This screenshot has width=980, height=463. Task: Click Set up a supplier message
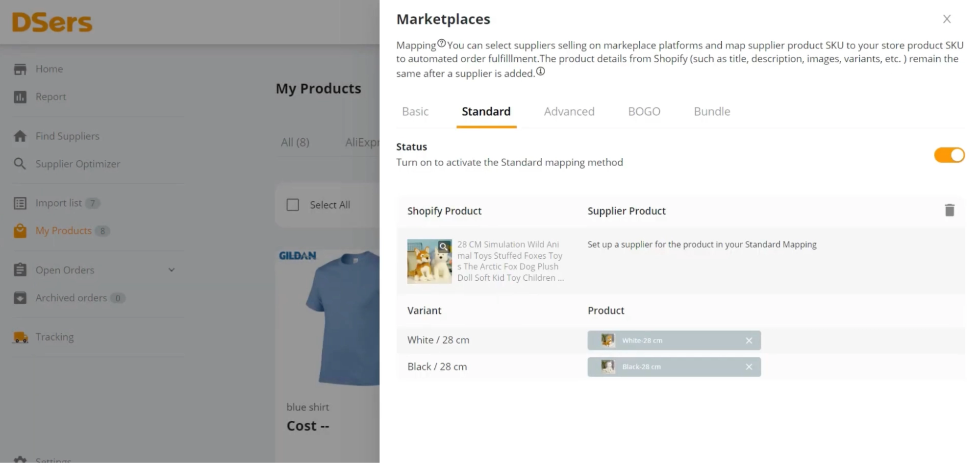(702, 244)
